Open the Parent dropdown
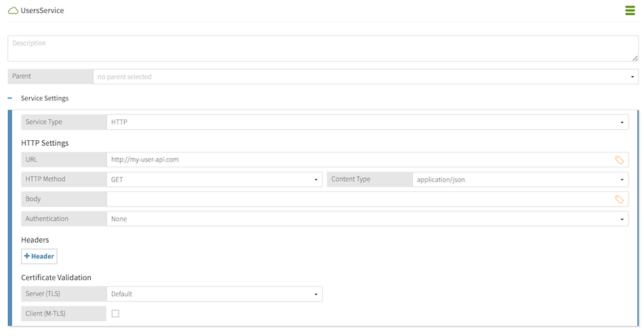 (x=365, y=77)
